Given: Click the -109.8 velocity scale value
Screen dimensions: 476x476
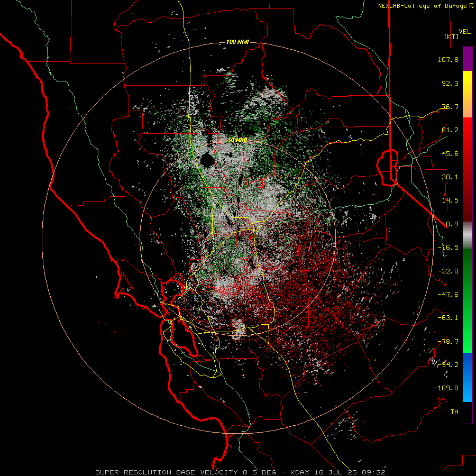Looking at the screenshot, I should pos(446,388).
